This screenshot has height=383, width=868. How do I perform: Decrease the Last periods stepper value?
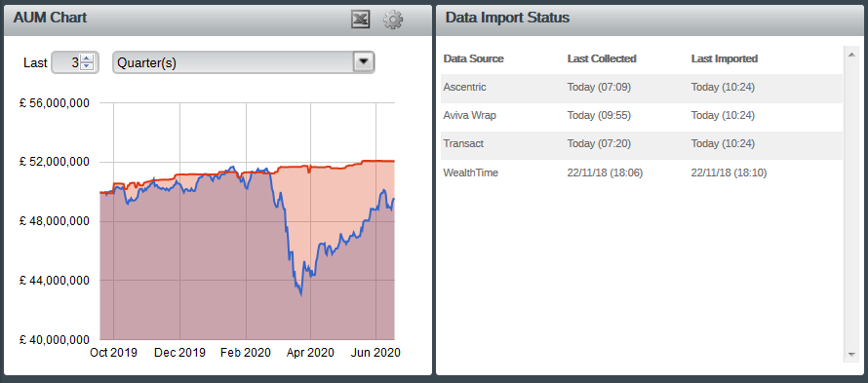[87, 66]
